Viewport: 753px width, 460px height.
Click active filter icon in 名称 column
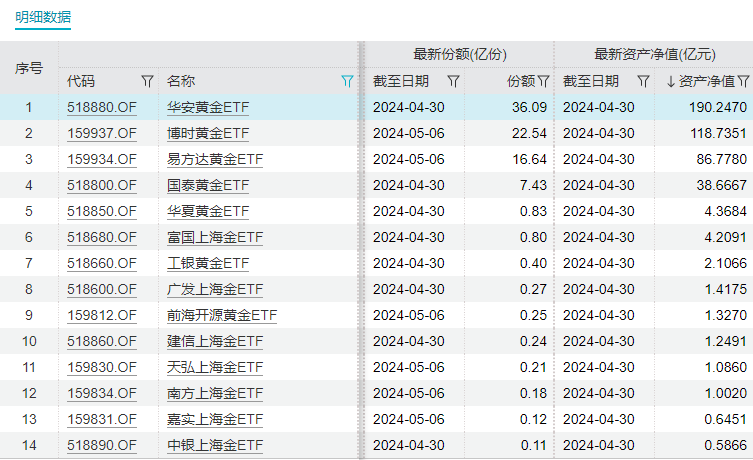pos(347,81)
